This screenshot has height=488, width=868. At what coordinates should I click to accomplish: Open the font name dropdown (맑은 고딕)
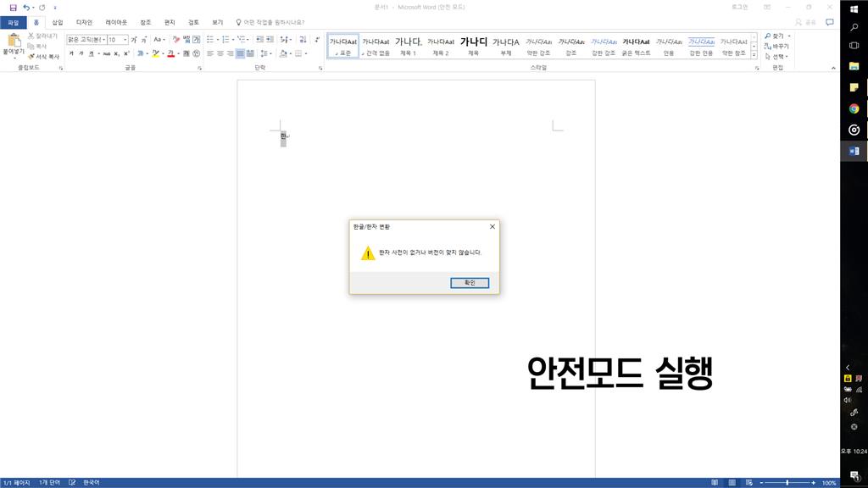point(103,40)
